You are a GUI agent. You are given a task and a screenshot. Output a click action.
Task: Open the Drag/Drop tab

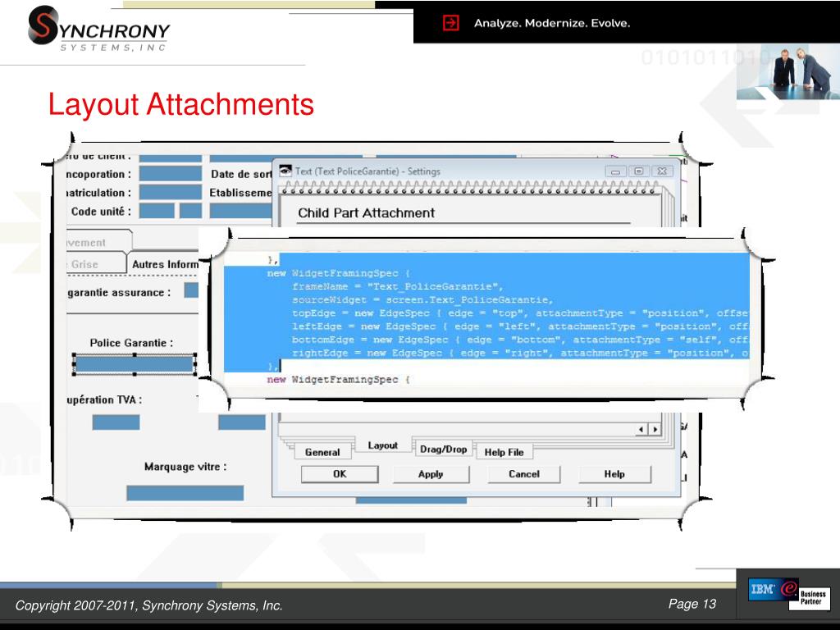443,449
